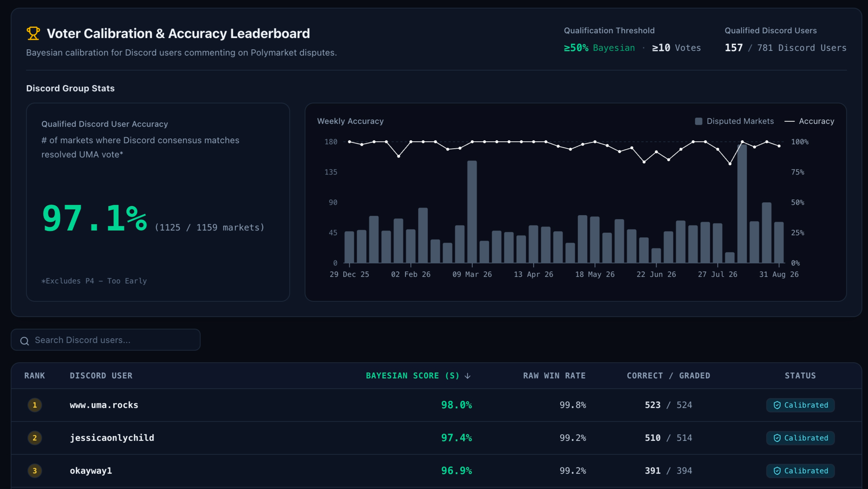Toggle the Accuracy line legend marker

[x=789, y=121]
